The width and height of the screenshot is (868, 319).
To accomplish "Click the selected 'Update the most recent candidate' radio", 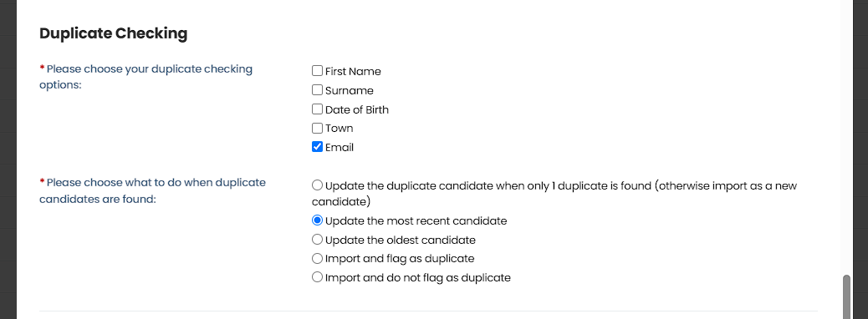I will point(317,220).
